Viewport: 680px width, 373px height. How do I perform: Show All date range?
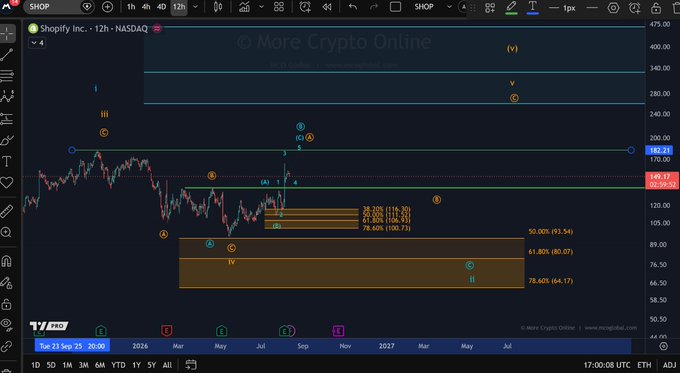[x=167, y=365]
